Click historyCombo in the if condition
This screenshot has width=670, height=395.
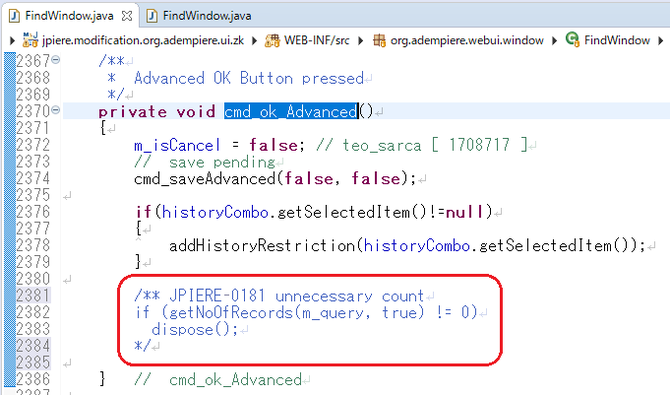[x=215, y=212]
